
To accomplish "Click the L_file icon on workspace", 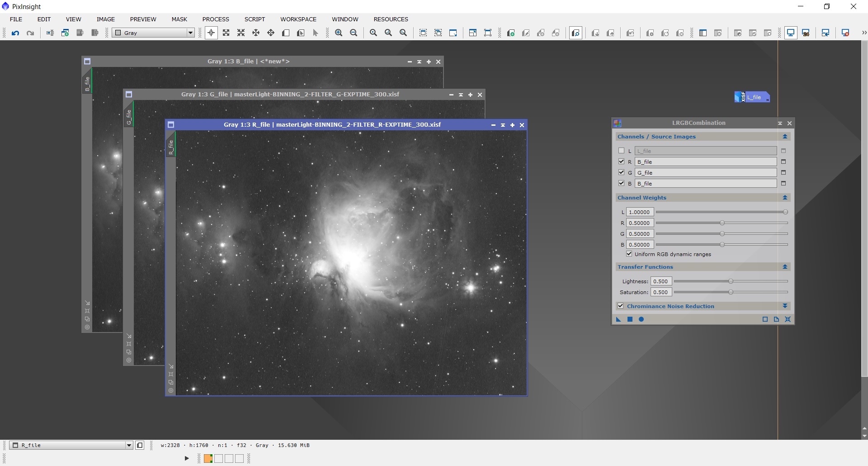I will 752,97.
